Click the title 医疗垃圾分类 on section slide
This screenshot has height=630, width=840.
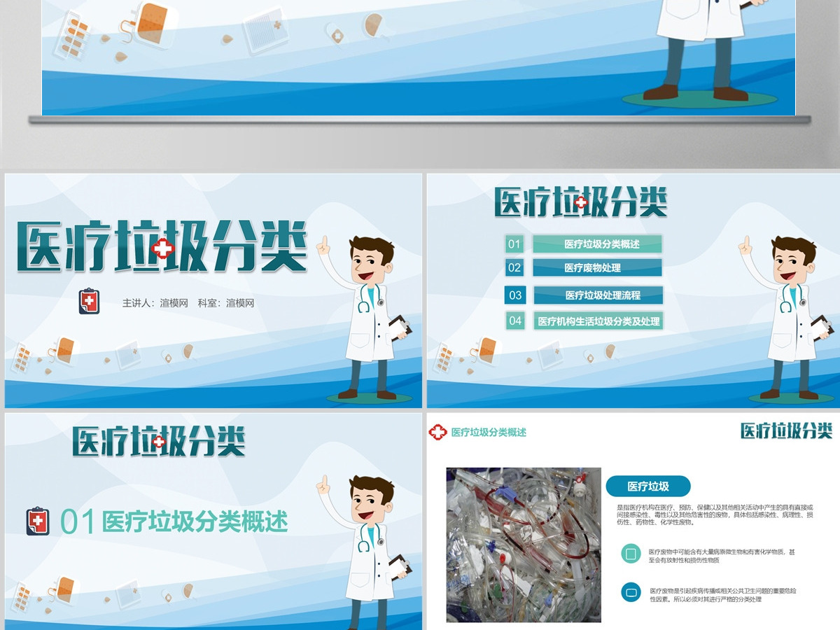159,441
